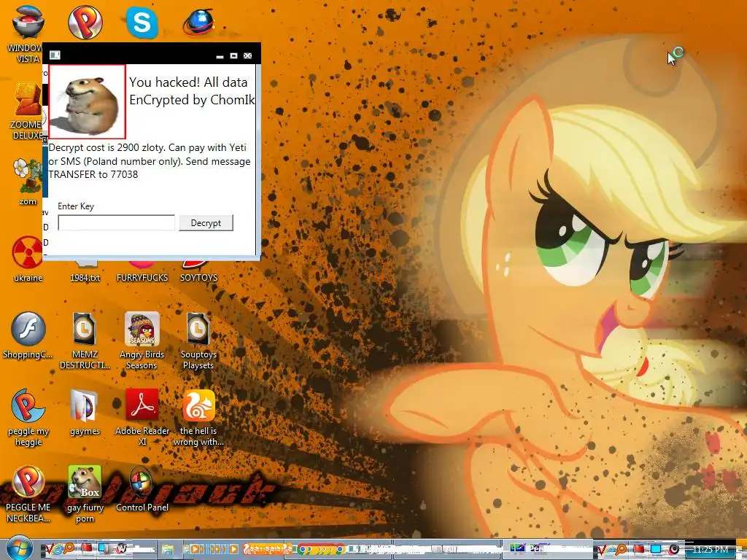Viewport: 747px width, 560px height.
Task: Open the peggle my heggle icon
Action: tap(28, 405)
